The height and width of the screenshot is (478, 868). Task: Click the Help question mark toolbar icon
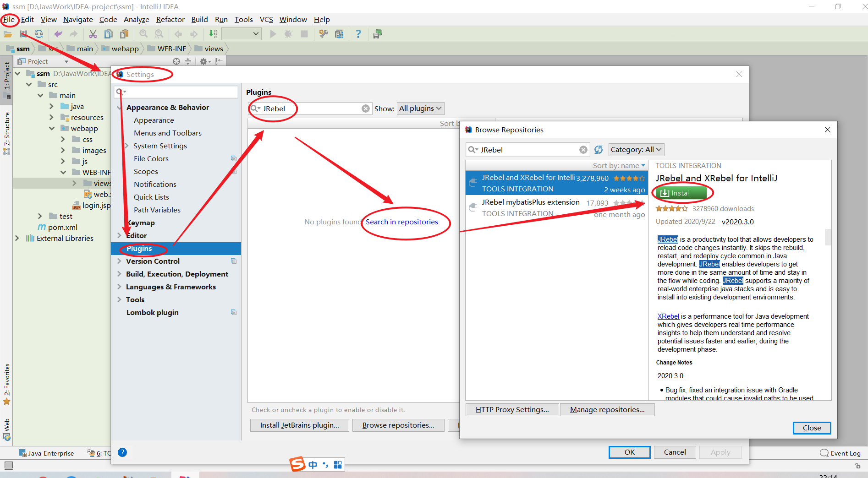pos(358,34)
